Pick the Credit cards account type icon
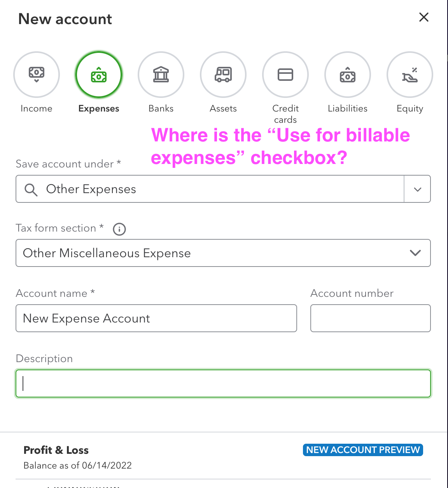The image size is (448, 488). 285,75
